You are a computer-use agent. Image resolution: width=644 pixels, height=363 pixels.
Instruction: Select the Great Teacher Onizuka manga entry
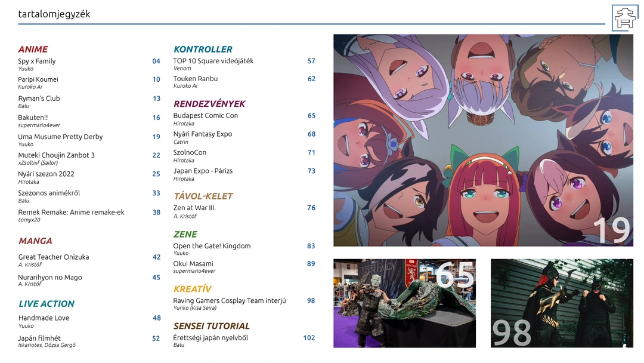click(x=54, y=257)
